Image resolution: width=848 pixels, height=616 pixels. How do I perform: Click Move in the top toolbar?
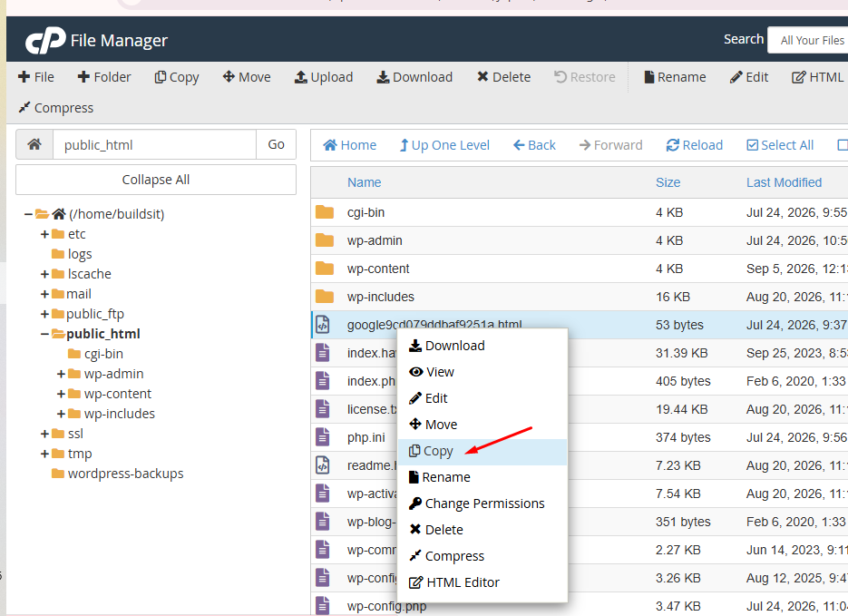[247, 77]
